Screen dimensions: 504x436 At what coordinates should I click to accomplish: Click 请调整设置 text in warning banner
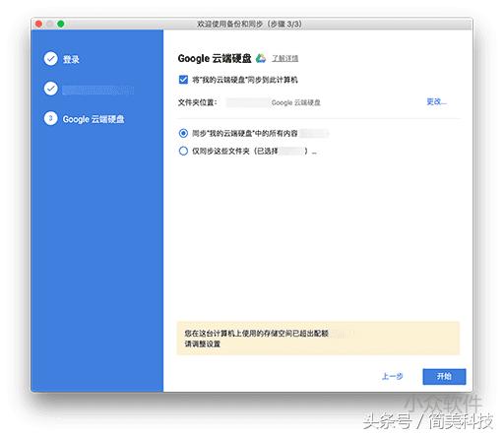(x=203, y=344)
